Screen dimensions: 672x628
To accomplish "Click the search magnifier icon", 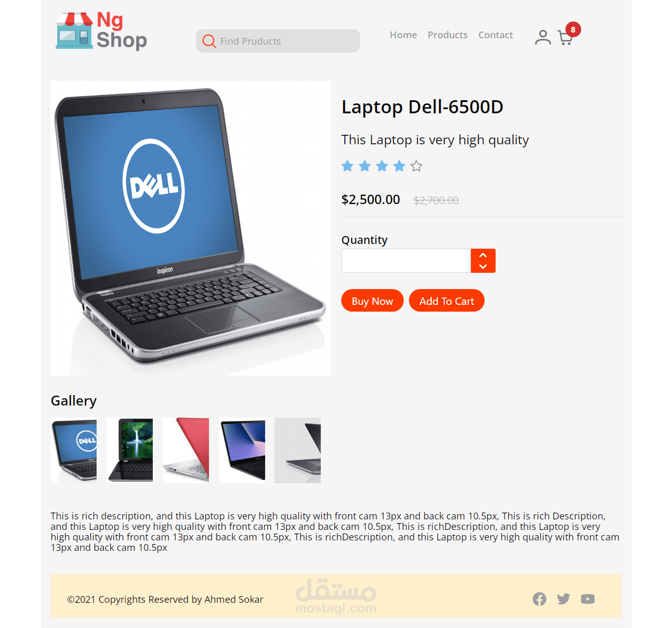I will click(x=209, y=41).
